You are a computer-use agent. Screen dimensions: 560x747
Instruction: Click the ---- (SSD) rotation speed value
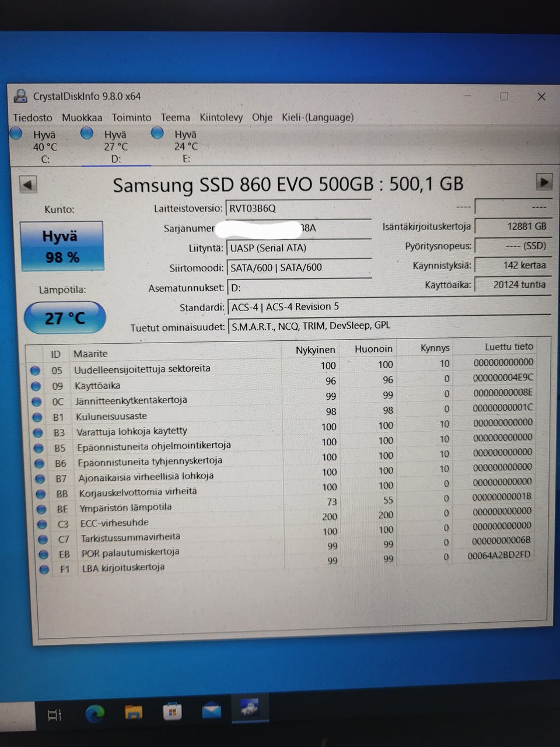pyautogui.click(x=513, y=246)
